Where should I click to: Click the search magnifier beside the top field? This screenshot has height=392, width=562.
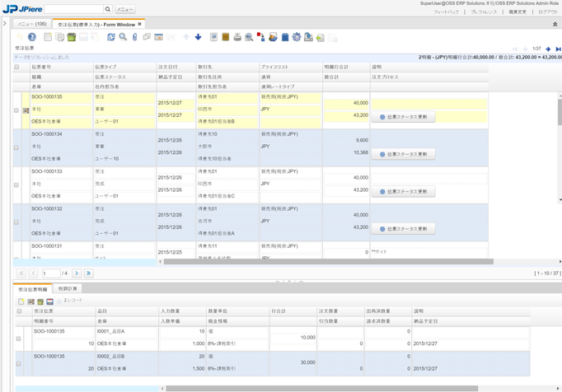108,9
